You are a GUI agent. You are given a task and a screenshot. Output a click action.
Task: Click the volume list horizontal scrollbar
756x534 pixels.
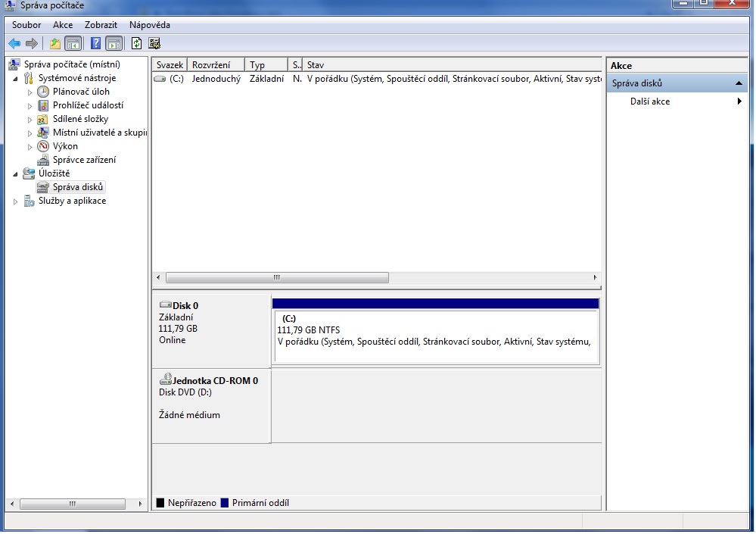(276, 278)
